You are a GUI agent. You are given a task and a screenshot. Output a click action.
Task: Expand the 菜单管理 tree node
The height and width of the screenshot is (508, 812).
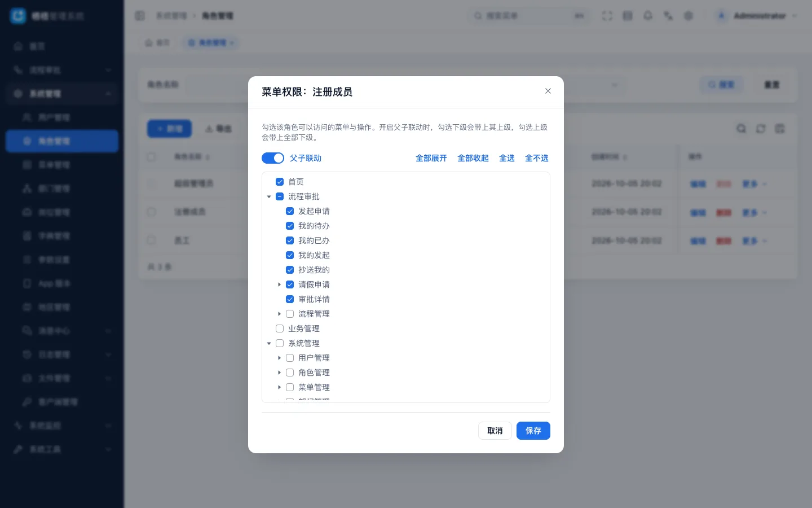point(279,387)
